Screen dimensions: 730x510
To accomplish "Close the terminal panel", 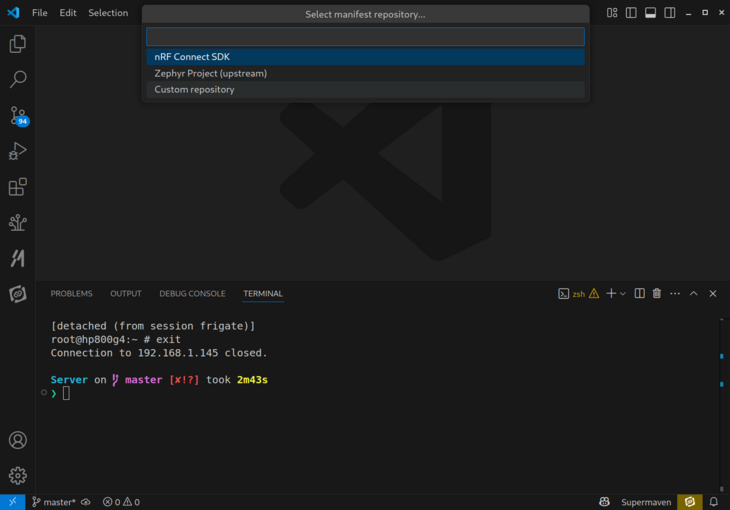I will 713,293.
